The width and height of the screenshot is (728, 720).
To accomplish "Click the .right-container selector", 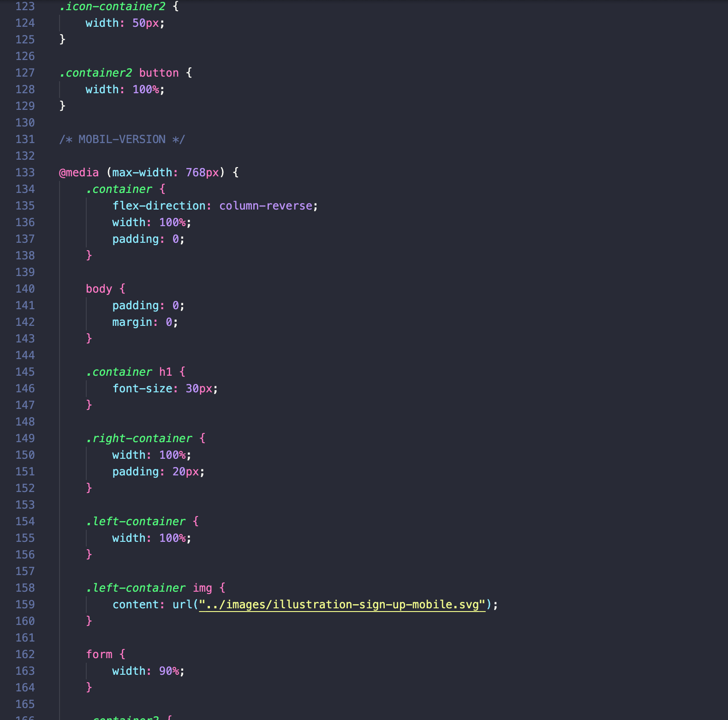I will click(x=139, y=438).
